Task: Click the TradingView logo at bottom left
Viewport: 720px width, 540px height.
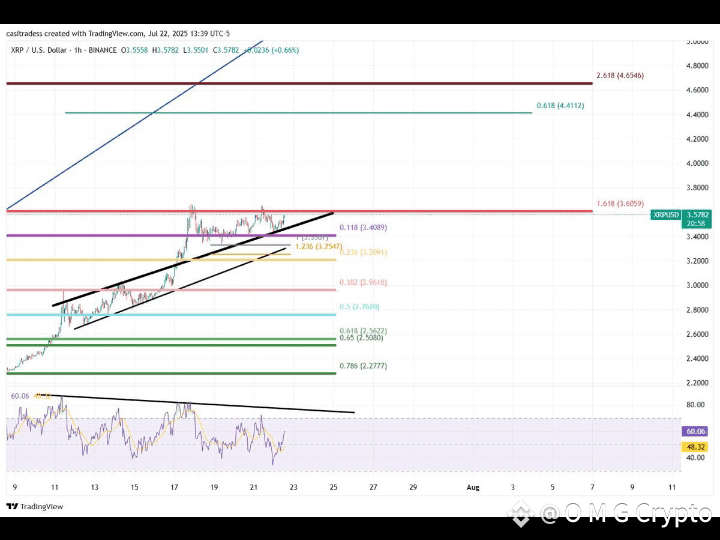Action: pyautogui.click(x=34, y=506)
